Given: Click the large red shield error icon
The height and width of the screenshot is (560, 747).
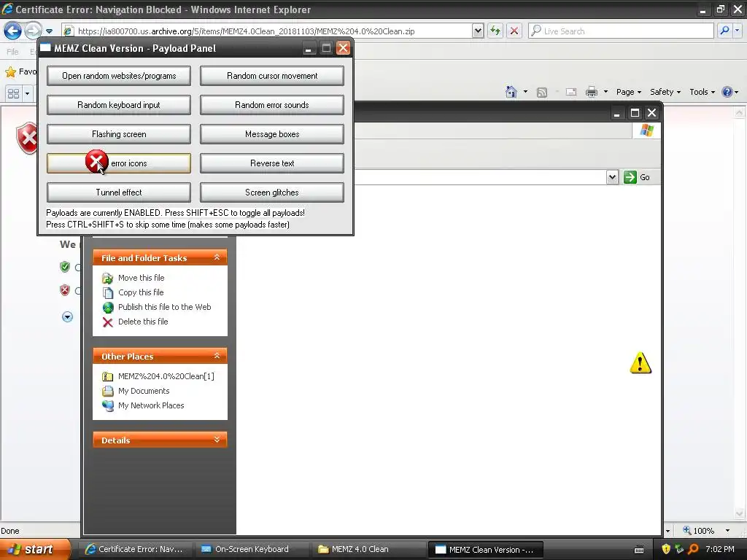Looking at the screenshot, I should click(x=27, y=138).
